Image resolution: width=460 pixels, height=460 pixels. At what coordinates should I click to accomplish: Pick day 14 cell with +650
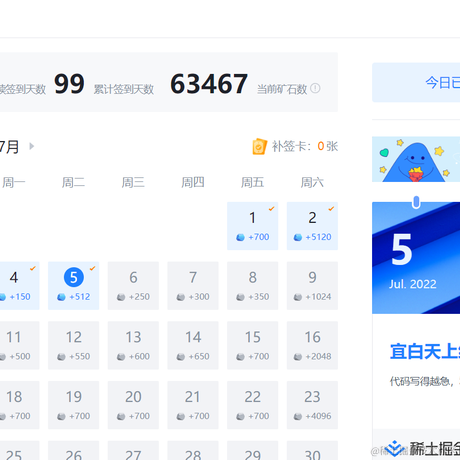tap(193, 345)
